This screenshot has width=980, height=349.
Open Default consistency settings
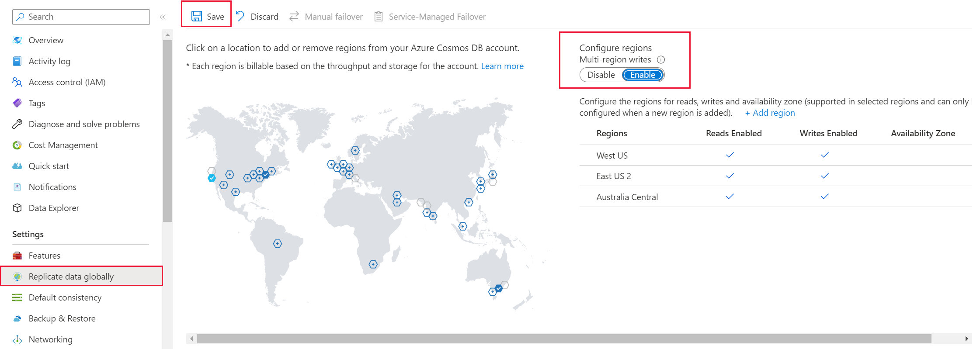pos(65,297)
